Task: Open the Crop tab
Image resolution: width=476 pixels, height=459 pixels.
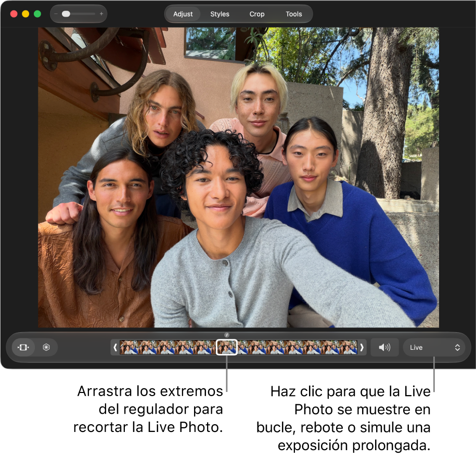Action: click(257, 14)
